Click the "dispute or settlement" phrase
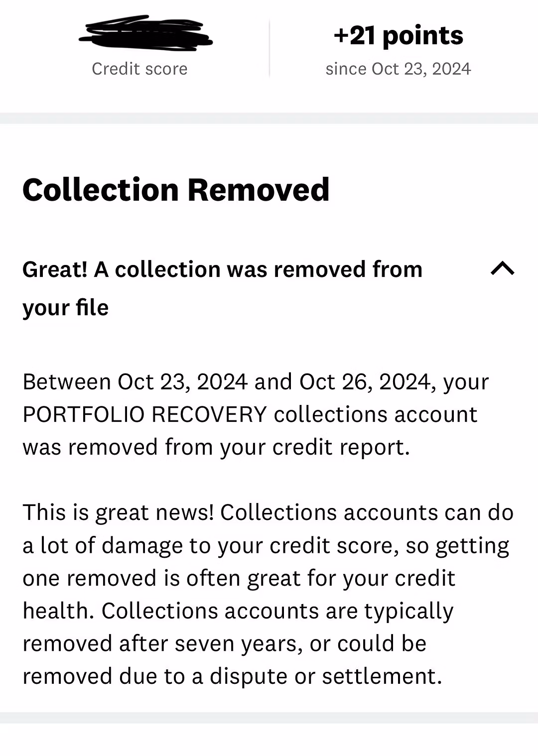Screen dimensions: 538x756 (325, 676)
